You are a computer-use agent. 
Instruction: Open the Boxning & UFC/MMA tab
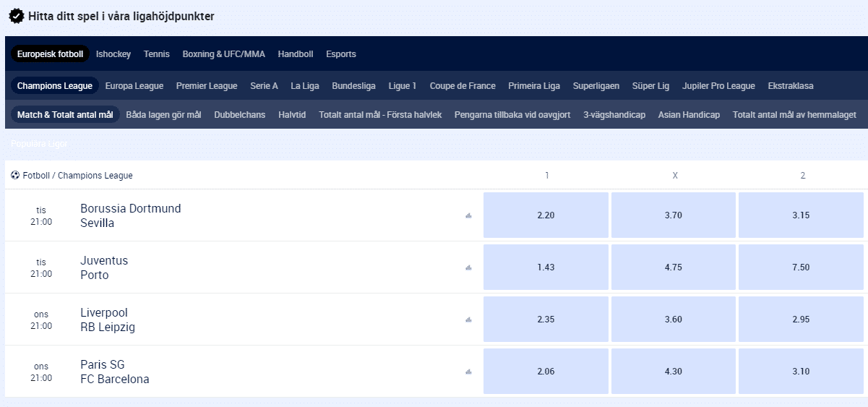[224, 54]
